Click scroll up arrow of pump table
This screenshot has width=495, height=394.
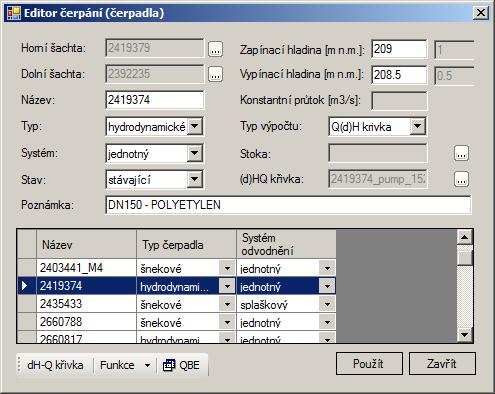465,237
